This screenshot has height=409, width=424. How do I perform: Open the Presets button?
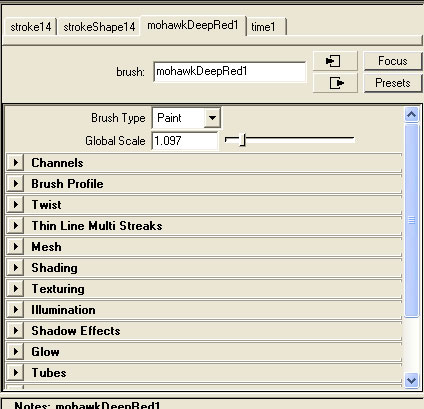(x=393, y=83)
